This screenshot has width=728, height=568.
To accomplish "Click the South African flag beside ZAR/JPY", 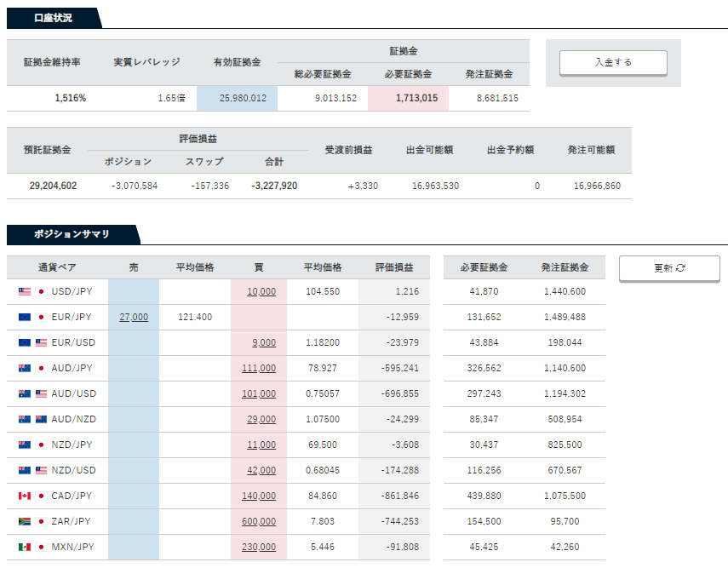I will (x=25, y=521).
